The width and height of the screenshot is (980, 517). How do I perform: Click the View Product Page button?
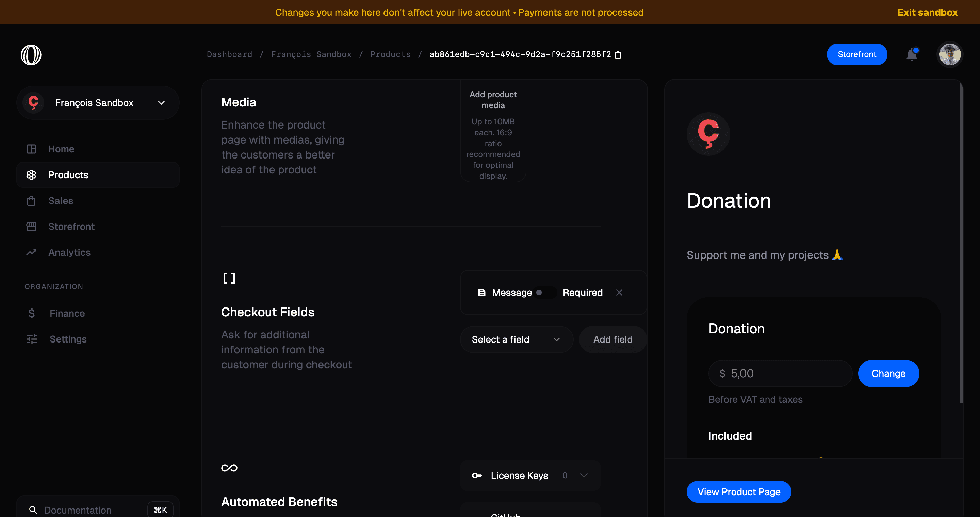tap(739, 492)
